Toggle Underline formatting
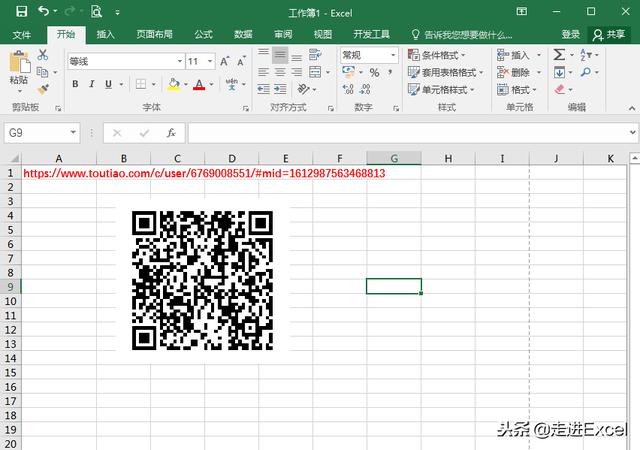Screen dimensions: 640x450 click(x=108, y=84)
